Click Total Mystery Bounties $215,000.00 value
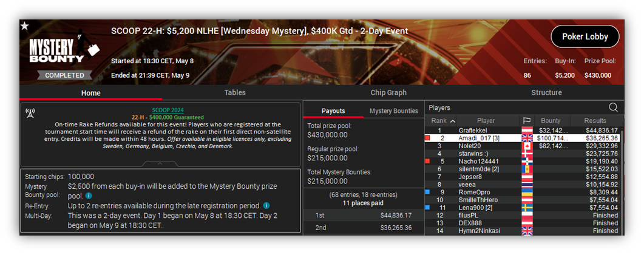This screenshot has width=644, height=255. point(327,181)
